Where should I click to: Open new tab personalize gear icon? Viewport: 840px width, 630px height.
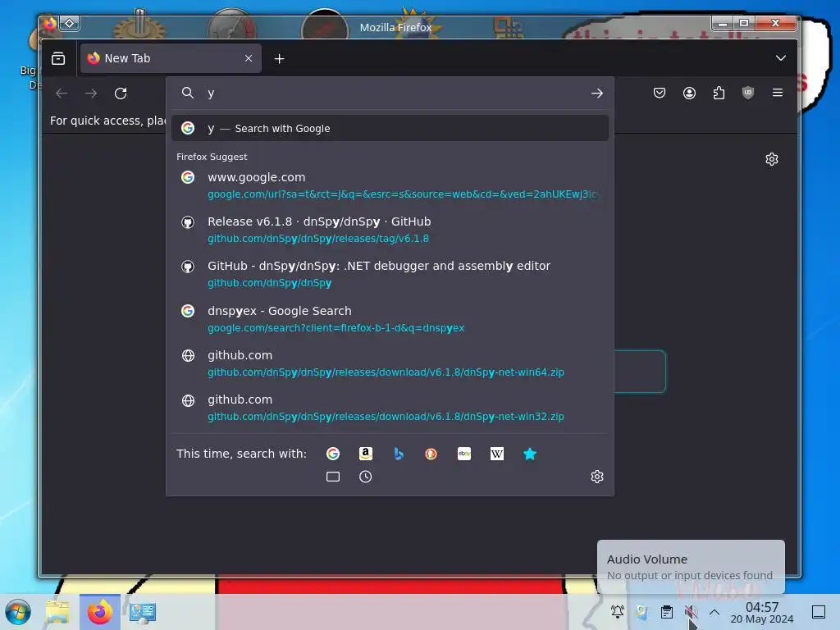(x=771, y=159)
